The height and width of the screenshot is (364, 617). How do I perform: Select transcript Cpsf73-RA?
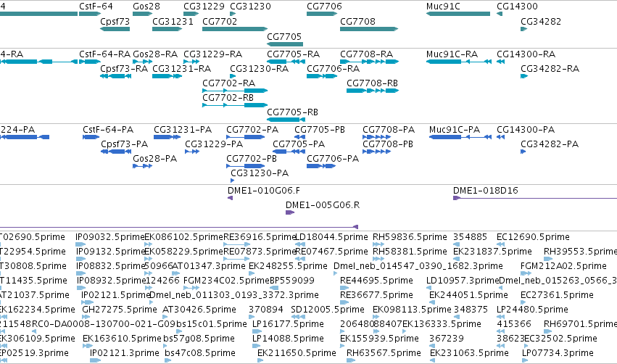click(x=116, y=76)
